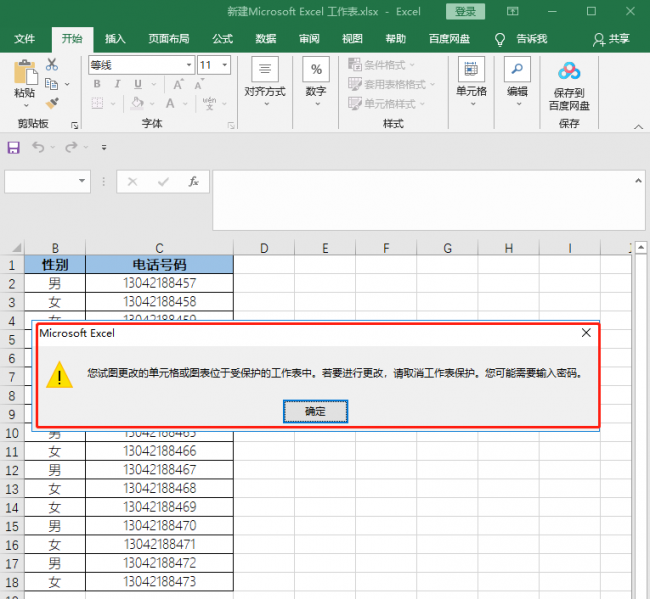Open the File tab
The width and height of the screenshot is (650, 599).
[x=24, y=39]
